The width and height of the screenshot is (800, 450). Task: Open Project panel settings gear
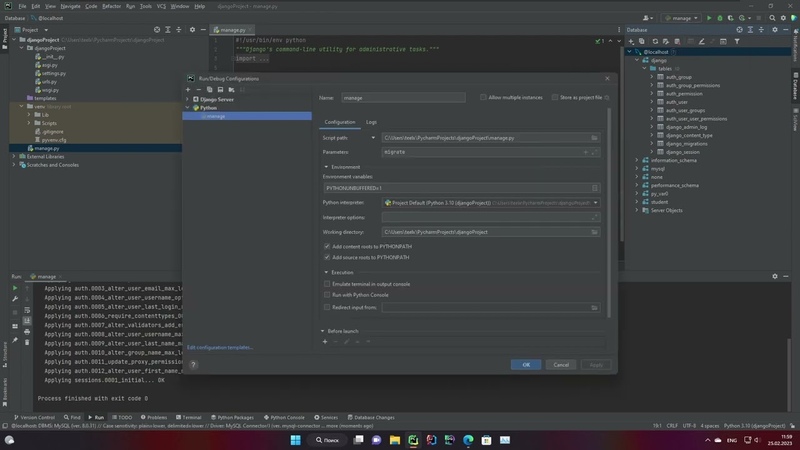tap(192, 30)
